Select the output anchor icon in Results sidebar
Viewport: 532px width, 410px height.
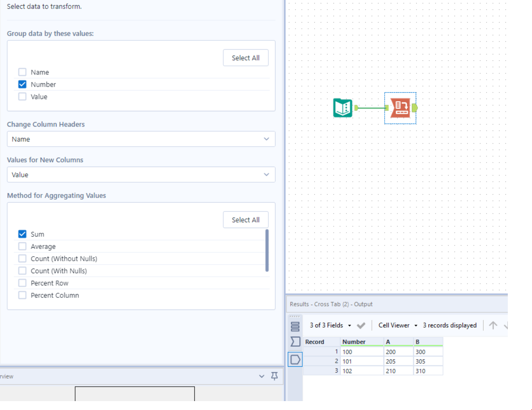coord(295,359)
